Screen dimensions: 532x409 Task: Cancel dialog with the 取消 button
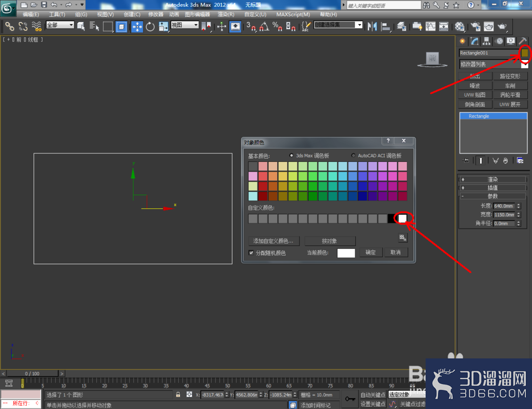click(x=396, y=252)
